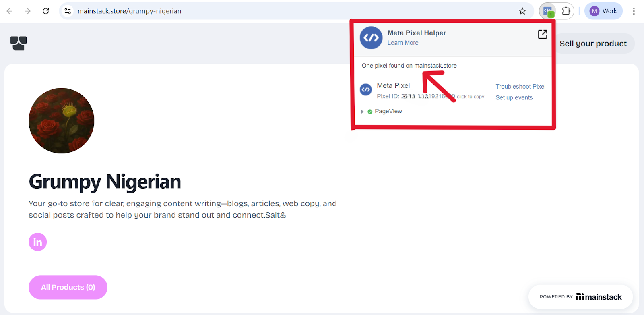The height and width of the screenshot is (315, 644).
Task: Open the Grumpy Nigerian profile picture
Action: (x=62, y=121)
